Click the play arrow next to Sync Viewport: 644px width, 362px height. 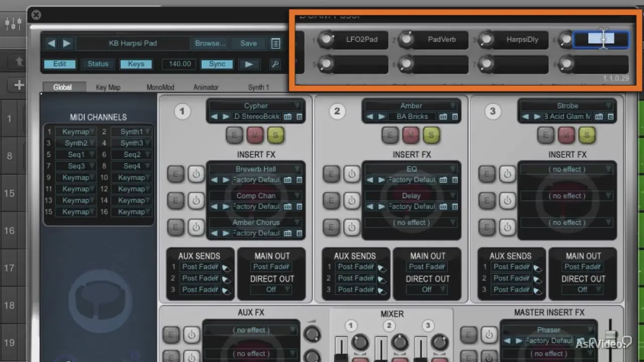(x=249, y=64)
